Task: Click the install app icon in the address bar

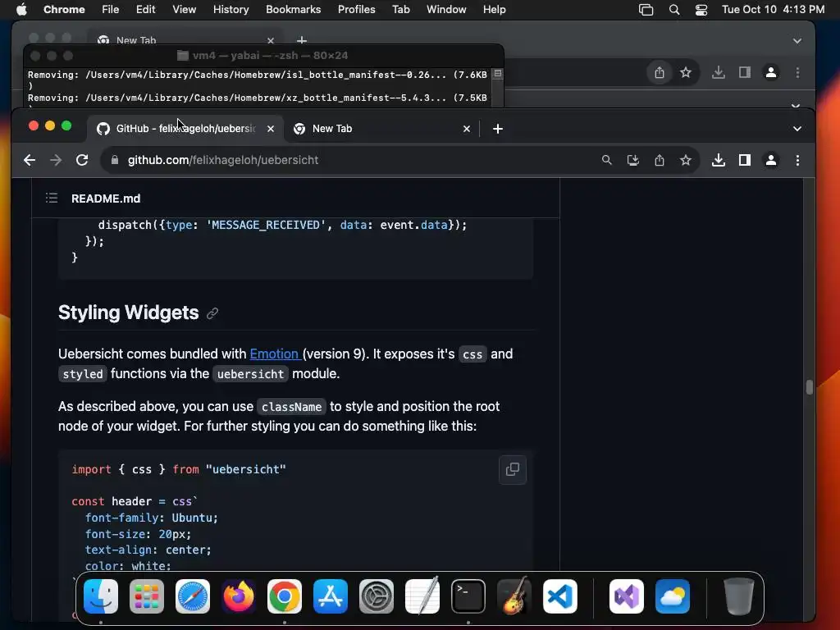Action: [x=632, y=160]
